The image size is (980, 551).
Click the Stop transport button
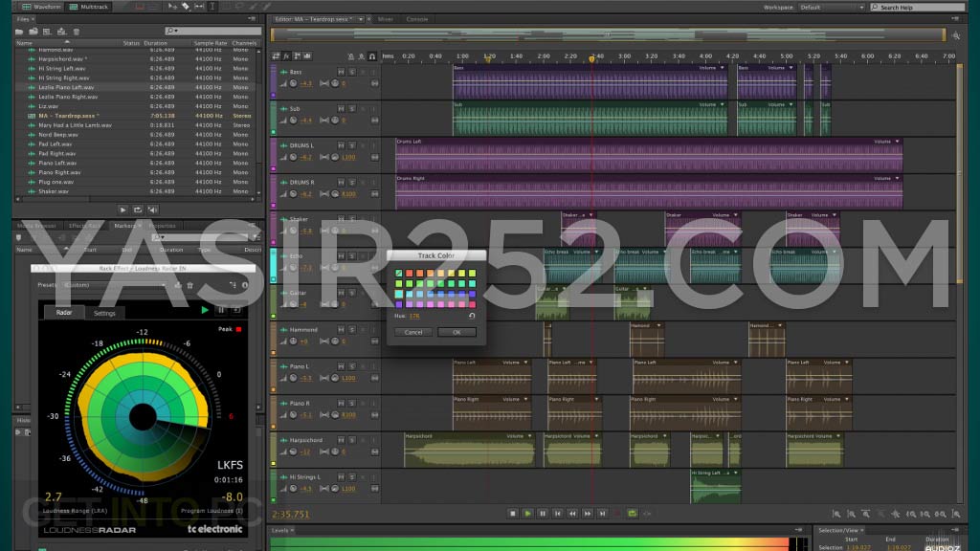click(513, 514)
